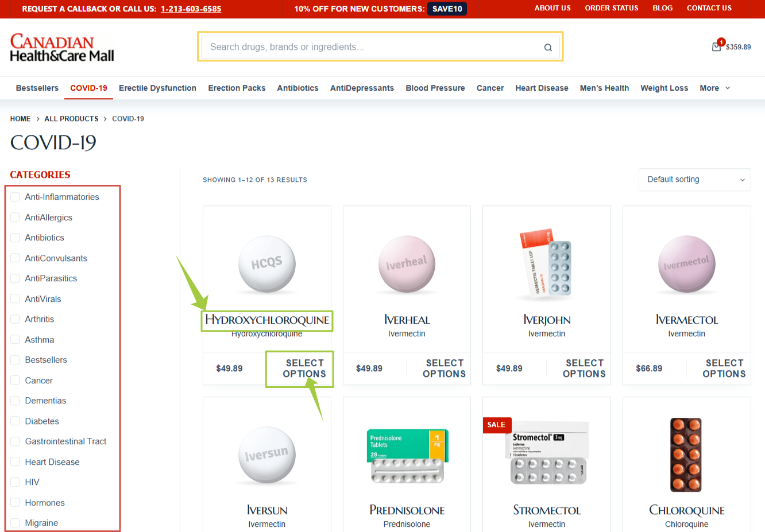Open the shopping cart icon
Screen dimensions: 765x532
tap(717, 46)
